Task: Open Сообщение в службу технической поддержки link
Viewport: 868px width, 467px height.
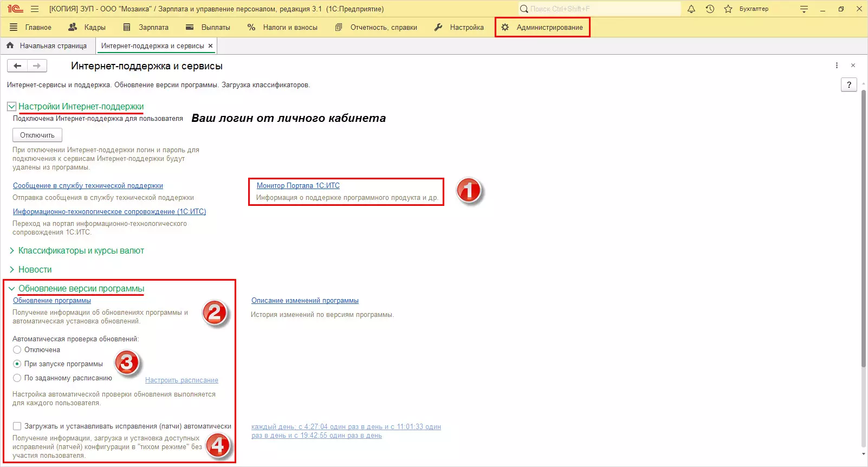Action: [88, 186]
